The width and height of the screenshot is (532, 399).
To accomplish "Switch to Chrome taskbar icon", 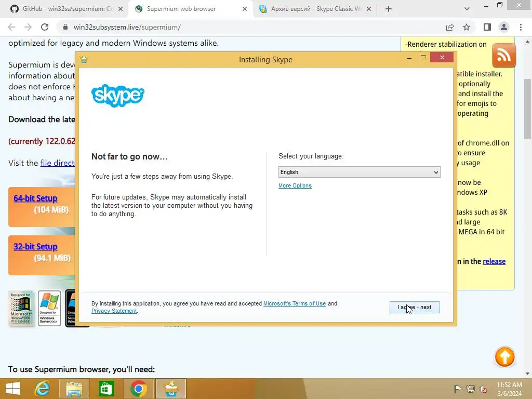I will pos(138,389).
